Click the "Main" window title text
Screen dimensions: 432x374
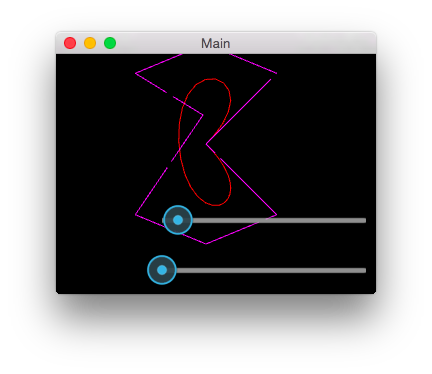[x=216, y=43]
